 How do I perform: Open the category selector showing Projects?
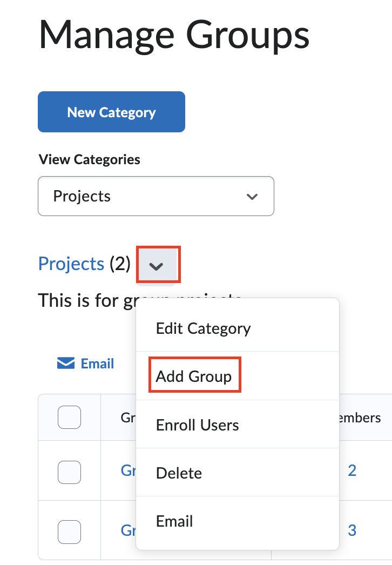coord(156,196)
